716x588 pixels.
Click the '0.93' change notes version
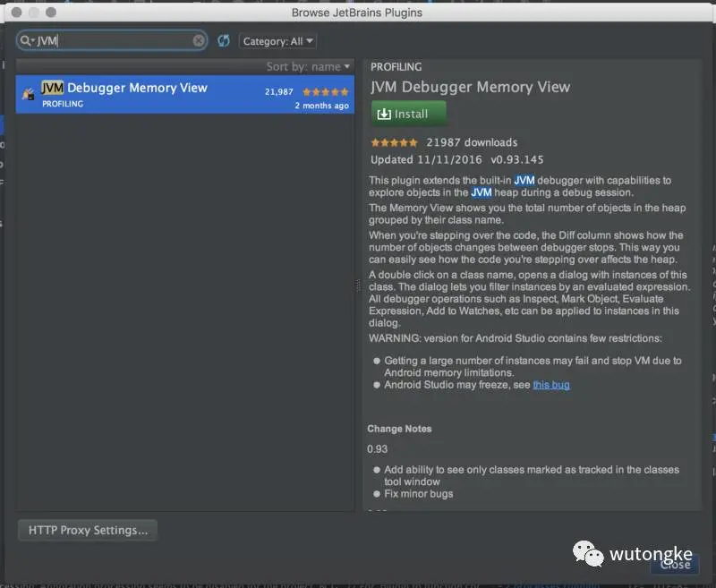point(377,449)
